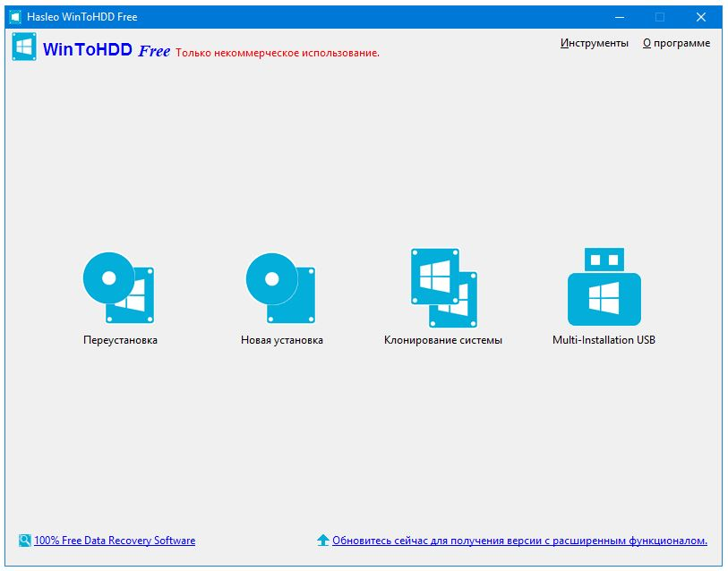
Task: Click the Клонирование системы text label
Action: click(x=443, y=339)
